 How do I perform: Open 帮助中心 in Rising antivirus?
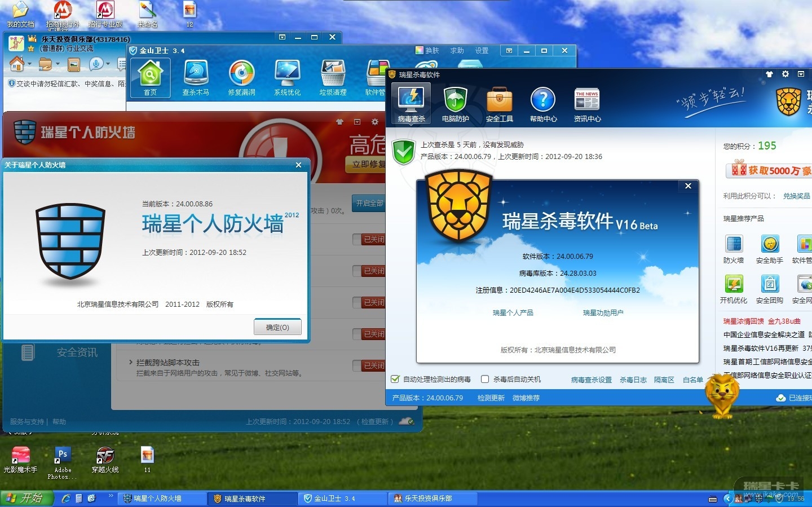[x=543, y=104]
